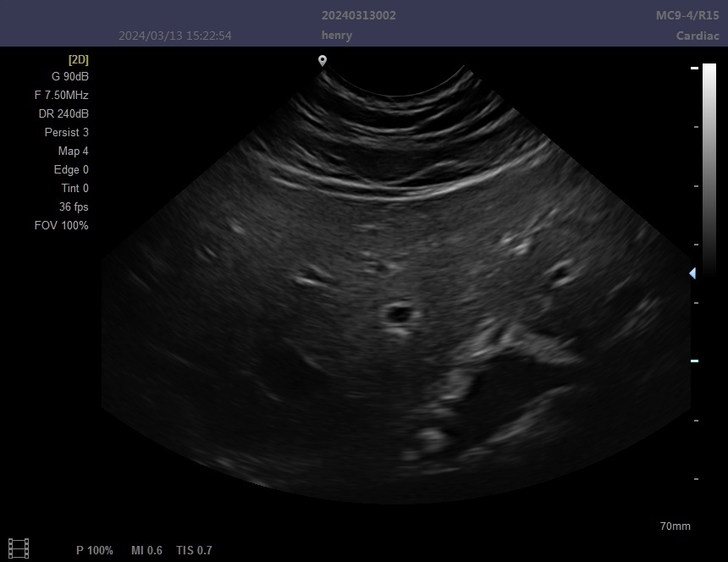728x562 pixels.
Task: Select the [2D] mode label
Action: click(x=78, y=60)
